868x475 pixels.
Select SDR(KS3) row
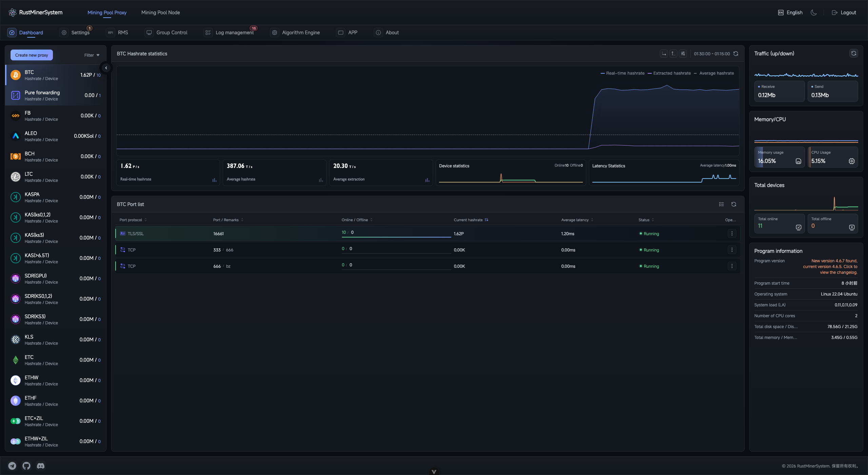pyautogui.click(x=56, y=319)
